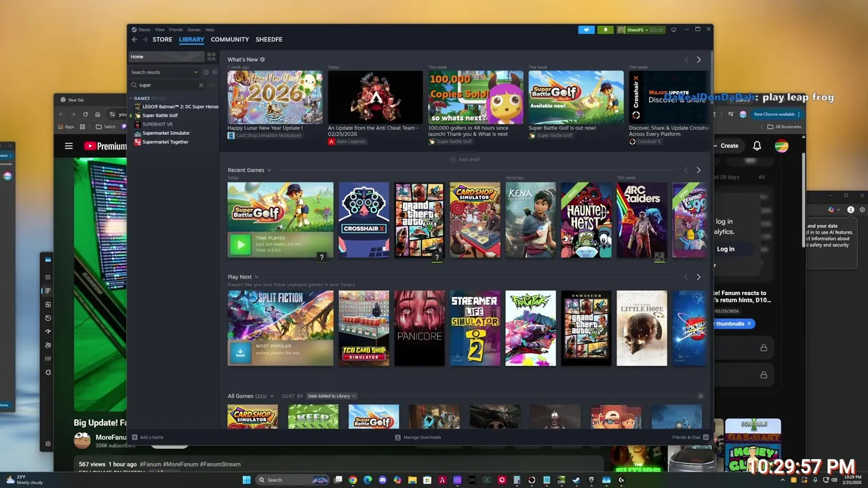Viewport: 868px width, 488px height.
Task: Open Google Chrome from the taskbar
Action: point(353,480)
